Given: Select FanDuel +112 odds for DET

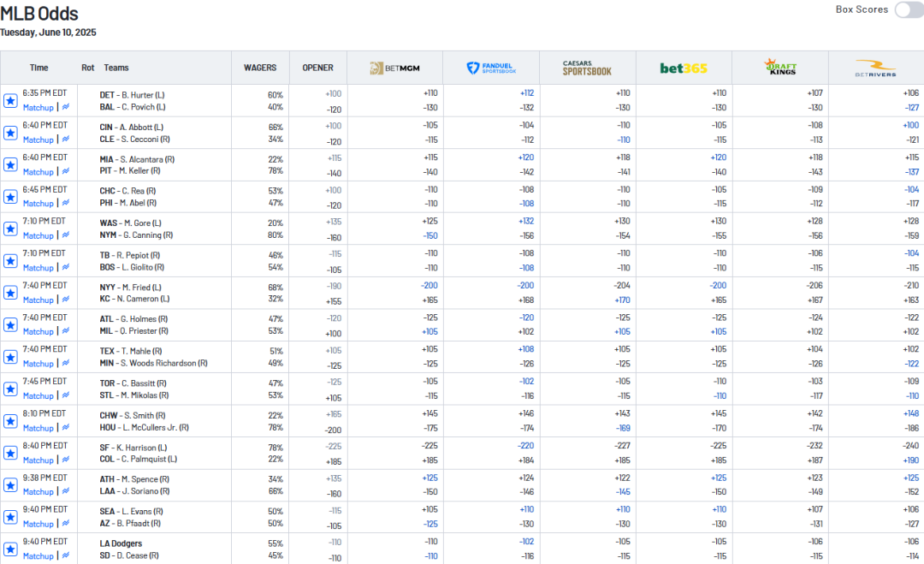Looking at the screenshot, I should coord(525,93).
